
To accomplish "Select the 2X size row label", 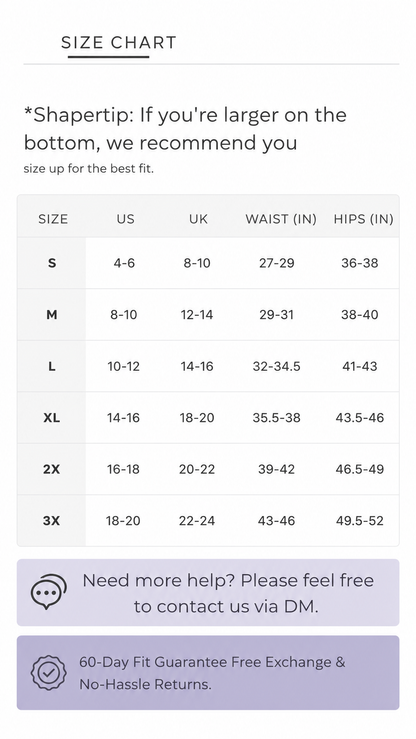I will click(x=52, y=469).
